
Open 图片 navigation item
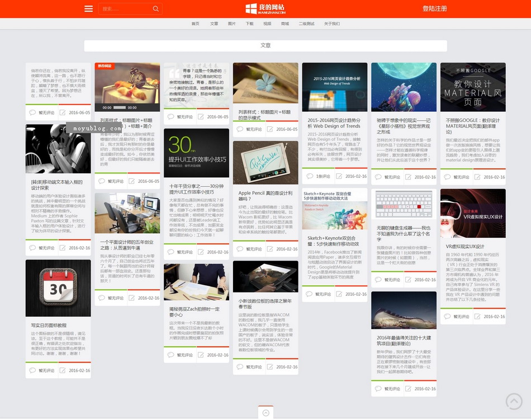[x=231, y=23]
